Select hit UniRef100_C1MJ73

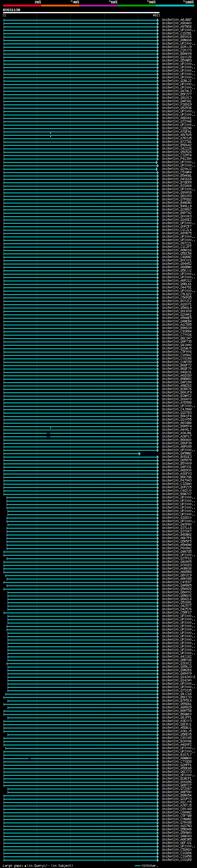tap(177, 50)
